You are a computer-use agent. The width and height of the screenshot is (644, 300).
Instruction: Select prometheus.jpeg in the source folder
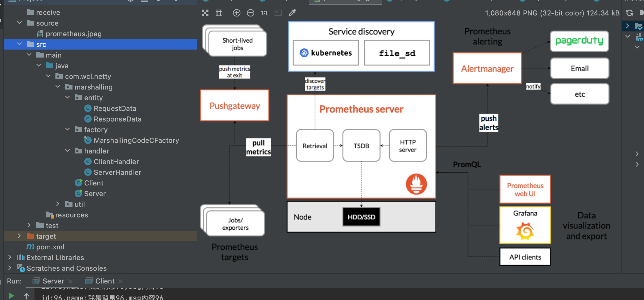point(73,34)
